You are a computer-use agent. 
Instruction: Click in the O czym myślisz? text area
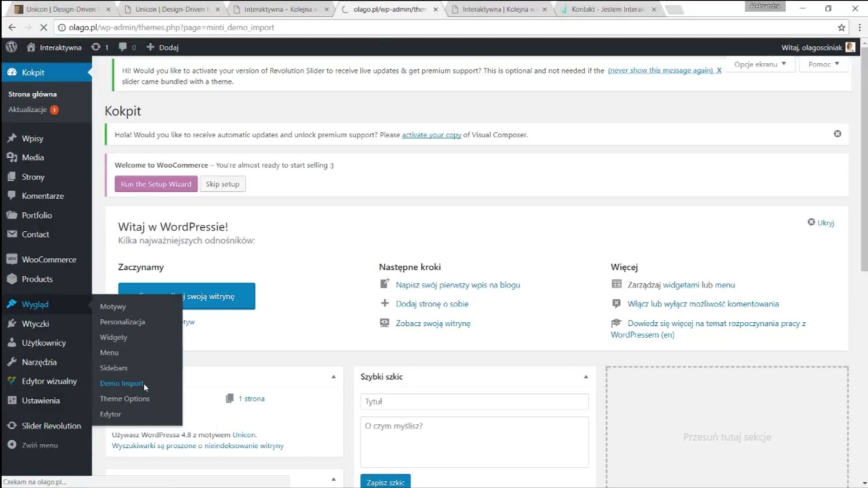[x=474, y=441]
